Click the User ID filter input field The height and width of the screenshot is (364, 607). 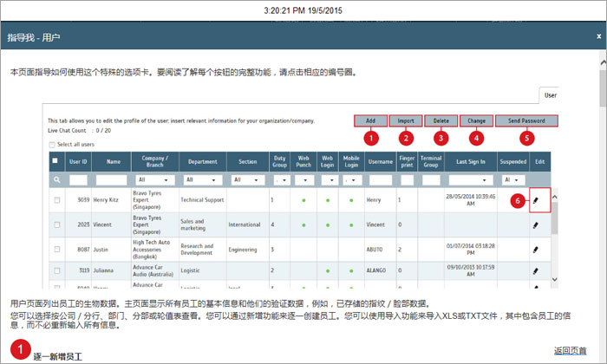coord(79,179)
